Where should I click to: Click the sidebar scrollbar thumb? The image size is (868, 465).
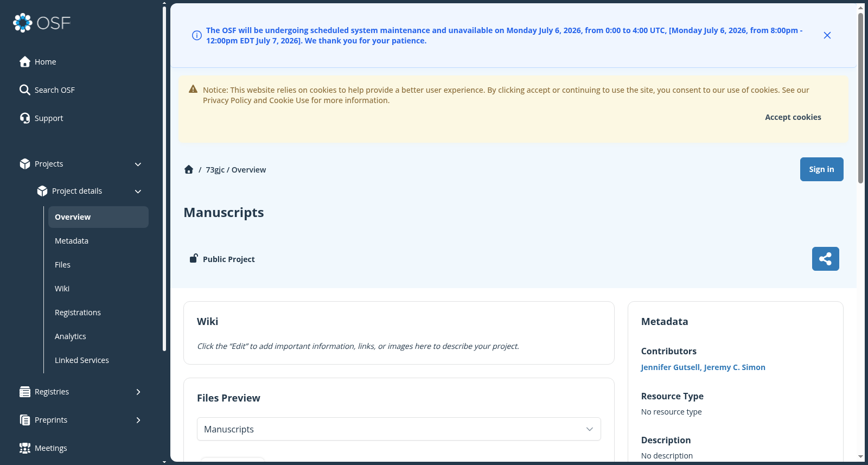(164, 179)
